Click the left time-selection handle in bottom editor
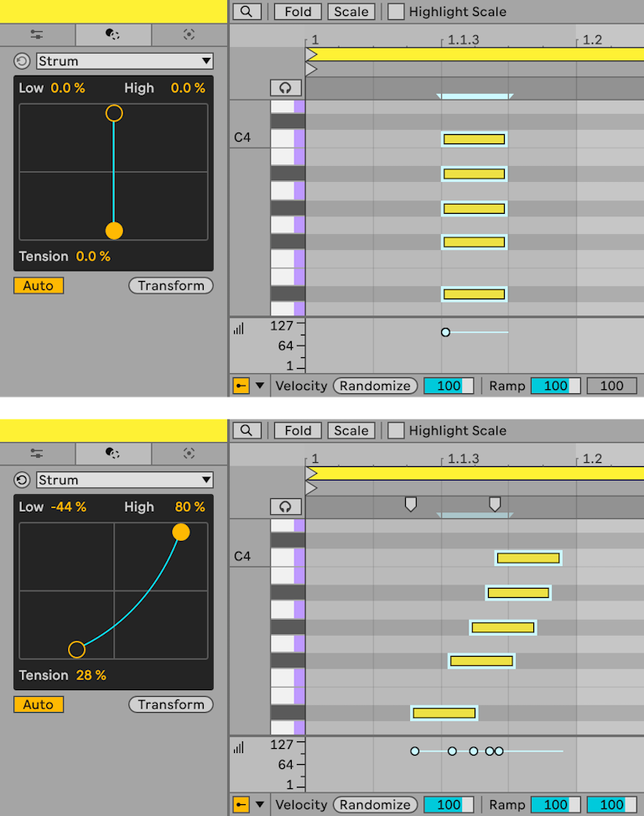644x816 pixels. click(410, 504)
